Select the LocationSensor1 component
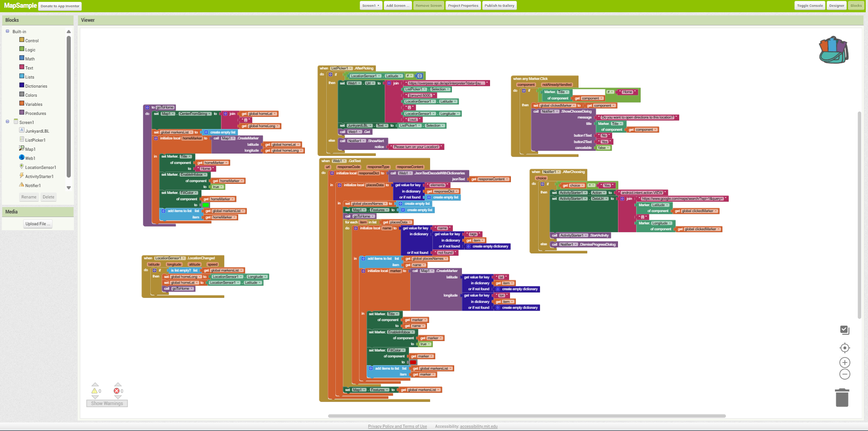This screenshot has height=431, width=868. pos(40,168)
